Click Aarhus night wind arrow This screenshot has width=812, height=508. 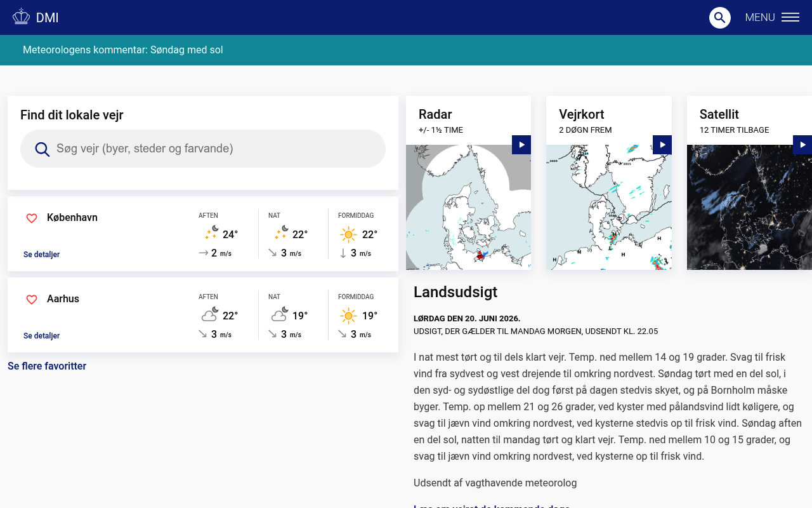[273, 334]
